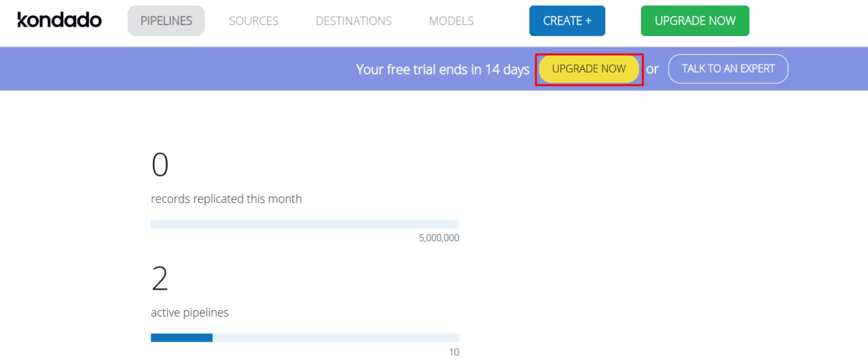
Task: Switch to the Sources tab
Action: (253, 21)
